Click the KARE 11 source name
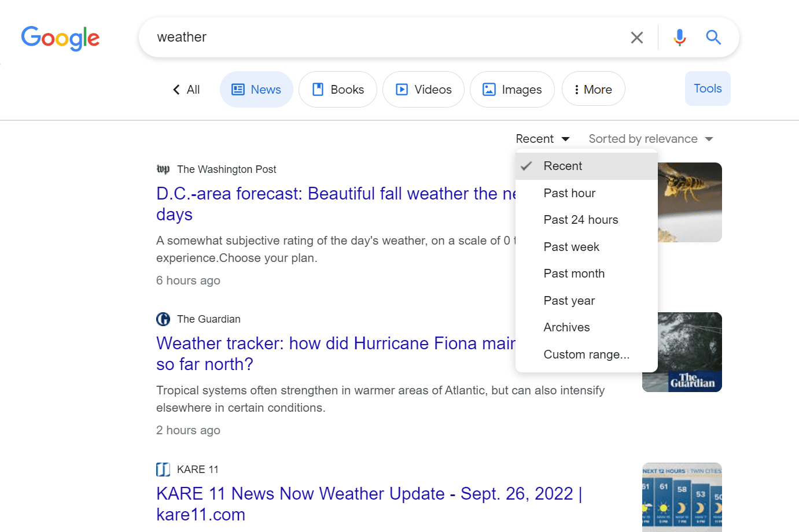The width and height of the screenshot is (799, 532). (198, 470)
